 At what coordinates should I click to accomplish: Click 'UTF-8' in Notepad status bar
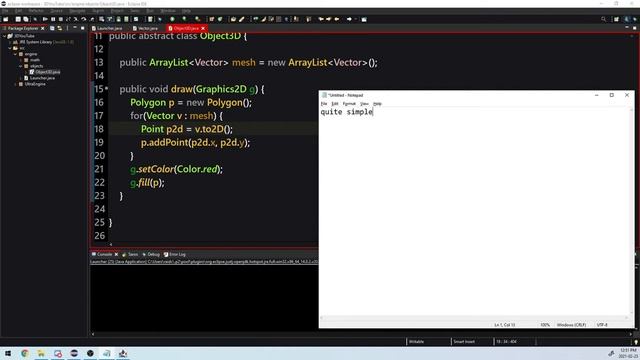tap(602, 325)
